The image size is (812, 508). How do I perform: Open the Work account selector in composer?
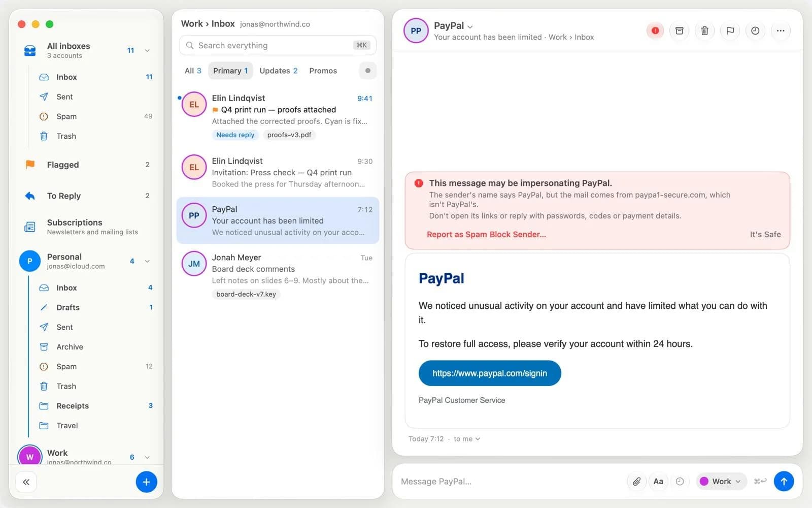click(721, 481)
